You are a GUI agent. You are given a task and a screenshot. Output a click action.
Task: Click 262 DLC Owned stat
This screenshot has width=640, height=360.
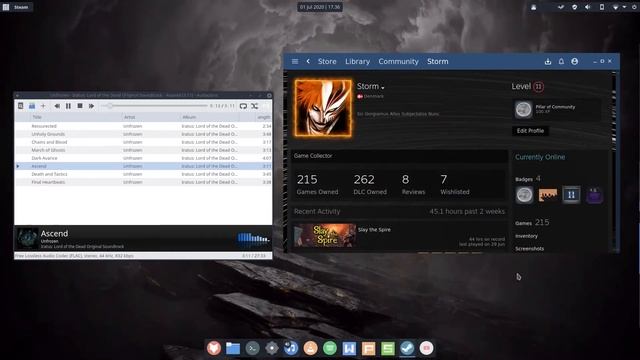point(370,184)
